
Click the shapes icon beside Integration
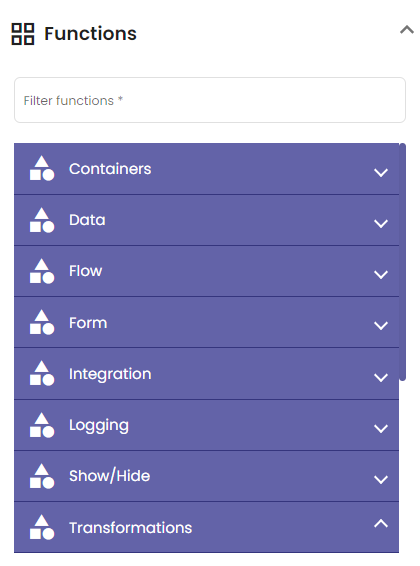(42, 373)
